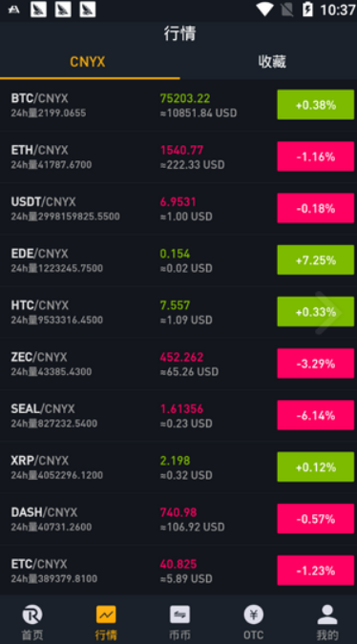This screenshot has width=357, height=644.
Task: Open the OTC yen icon
Action: pyautogui.click(x=254, y=614)
